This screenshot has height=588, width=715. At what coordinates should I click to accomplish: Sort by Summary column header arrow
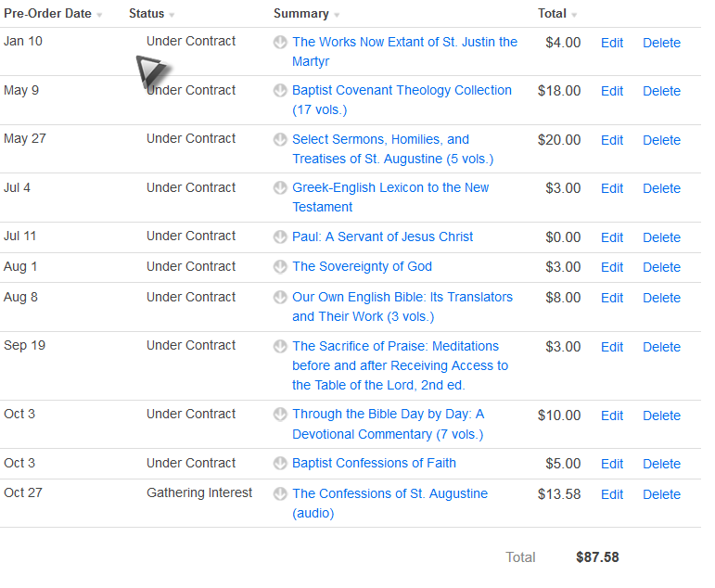pyautogui.click(x=337, y=16)
